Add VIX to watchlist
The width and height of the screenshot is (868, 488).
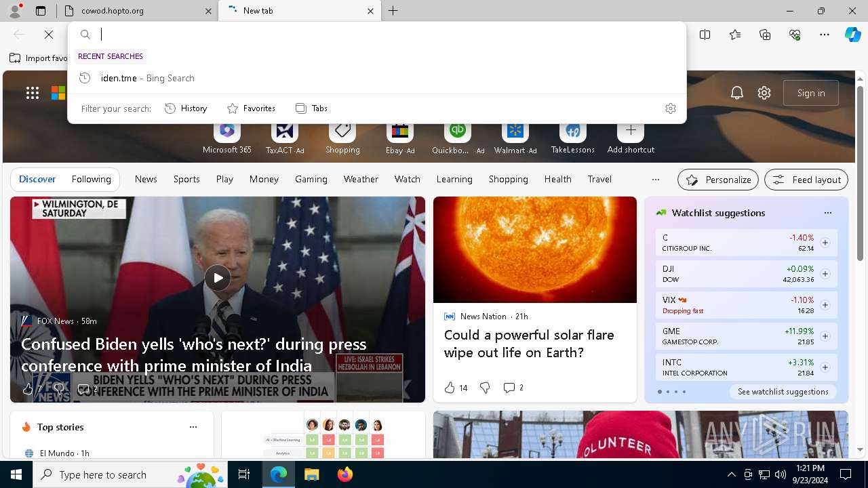(x=825, y=305)
